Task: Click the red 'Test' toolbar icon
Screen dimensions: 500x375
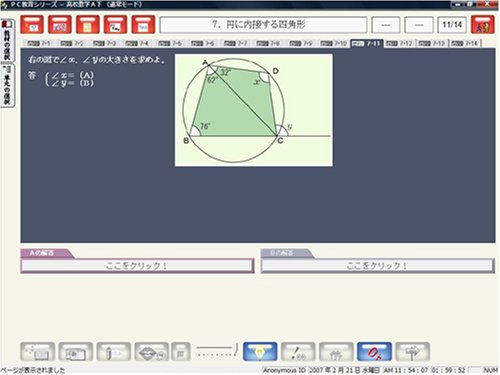Action: pos(143,25)
